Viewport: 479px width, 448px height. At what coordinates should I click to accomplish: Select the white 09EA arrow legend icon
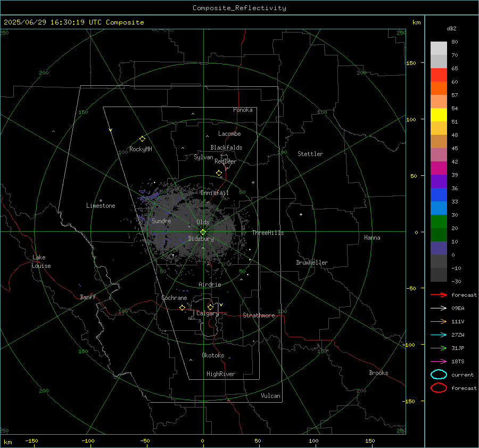click(439, 308)
